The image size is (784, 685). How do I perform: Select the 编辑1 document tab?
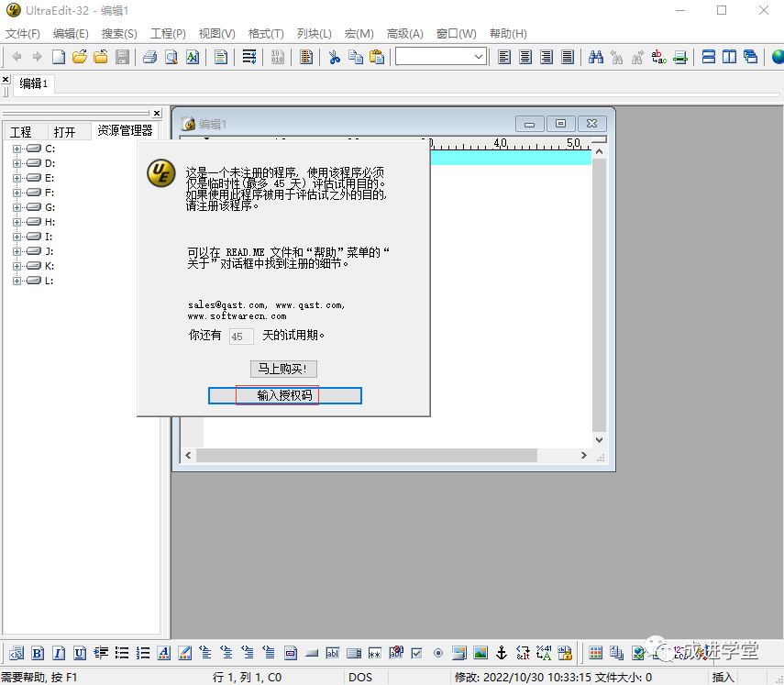(34, 83)
